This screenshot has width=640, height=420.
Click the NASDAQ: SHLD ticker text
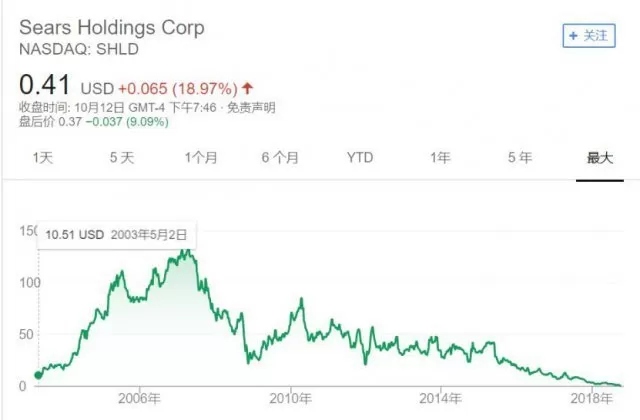point(79,49)
